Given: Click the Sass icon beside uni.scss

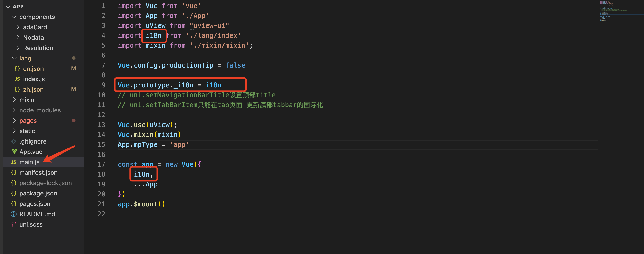Looking at the screenshot, I should click(x=14, y=224).
